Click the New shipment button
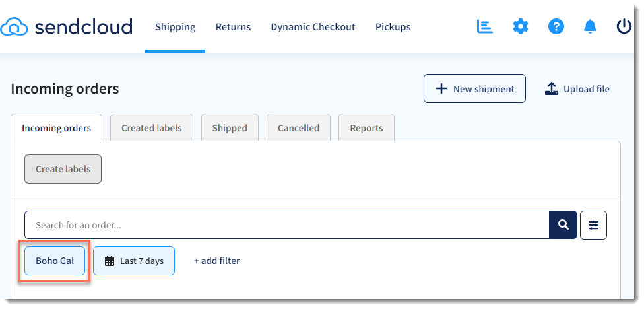The image size is (644, 309). [474, 88]
